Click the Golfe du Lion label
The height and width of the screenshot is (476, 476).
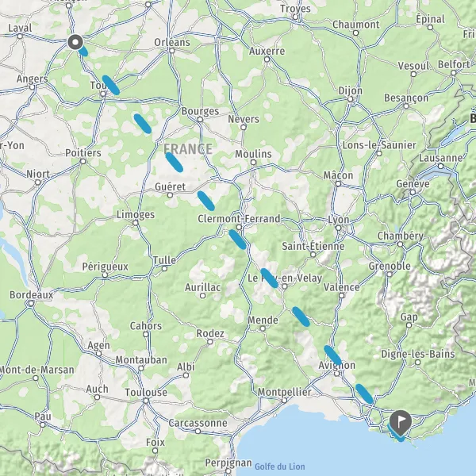[x=279, y=466]
